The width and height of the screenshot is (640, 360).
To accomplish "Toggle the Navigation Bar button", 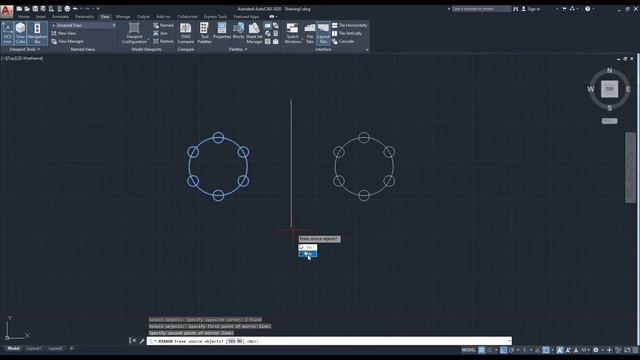I will [37, 33].
